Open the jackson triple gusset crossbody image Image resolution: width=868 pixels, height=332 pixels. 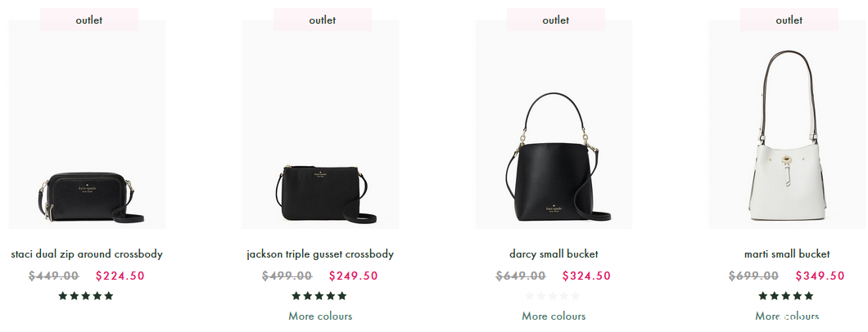[x=320, y=124]
